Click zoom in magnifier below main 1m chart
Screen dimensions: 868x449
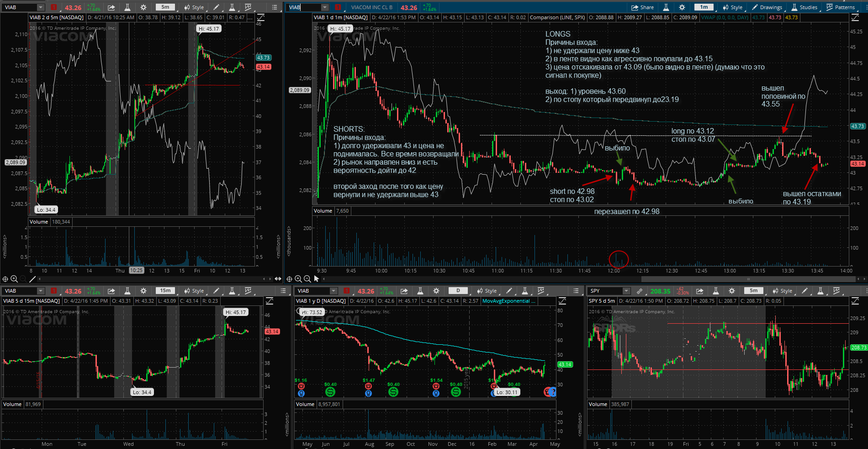pyautogui.click(x=298, y=279)
